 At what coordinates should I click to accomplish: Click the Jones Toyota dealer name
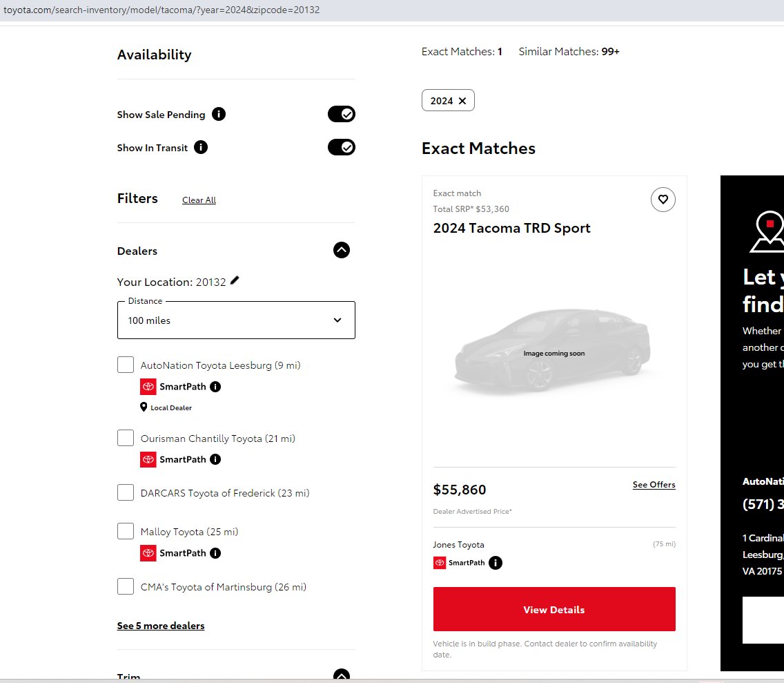[x=458, y=545]
